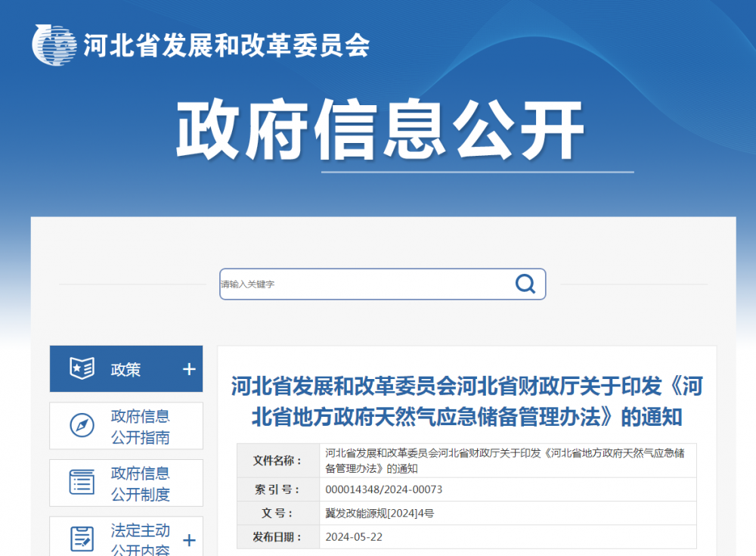The width and height of the screenshot is (756, 556).
Task: Expand 法定主动公开内容 plus sign
Action: tap(189, 540)
